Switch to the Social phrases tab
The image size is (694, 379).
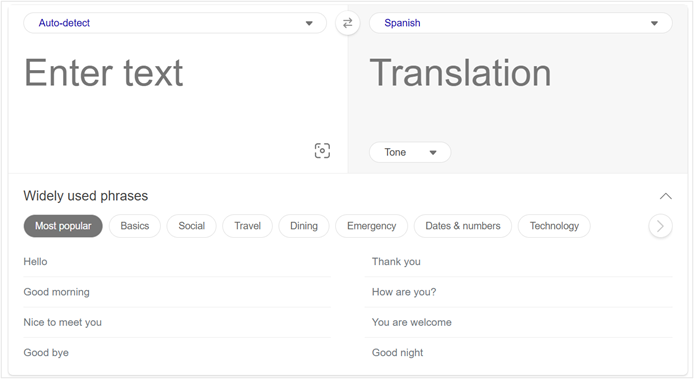[x=191, y=226]
